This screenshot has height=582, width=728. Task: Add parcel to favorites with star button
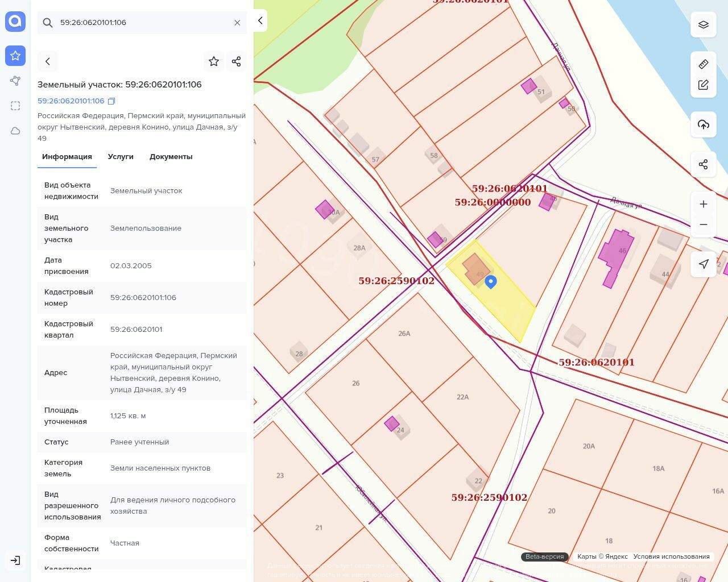click(214, 61)
